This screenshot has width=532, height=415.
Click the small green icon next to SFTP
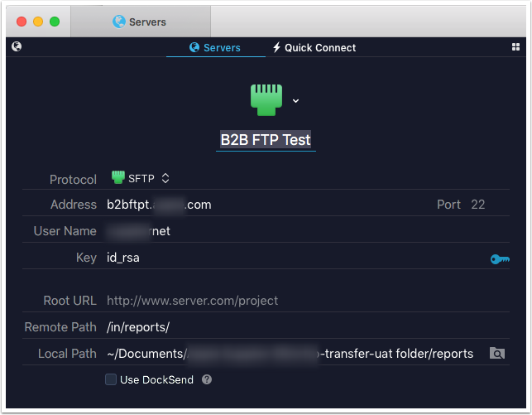click(x=118, y=177)
